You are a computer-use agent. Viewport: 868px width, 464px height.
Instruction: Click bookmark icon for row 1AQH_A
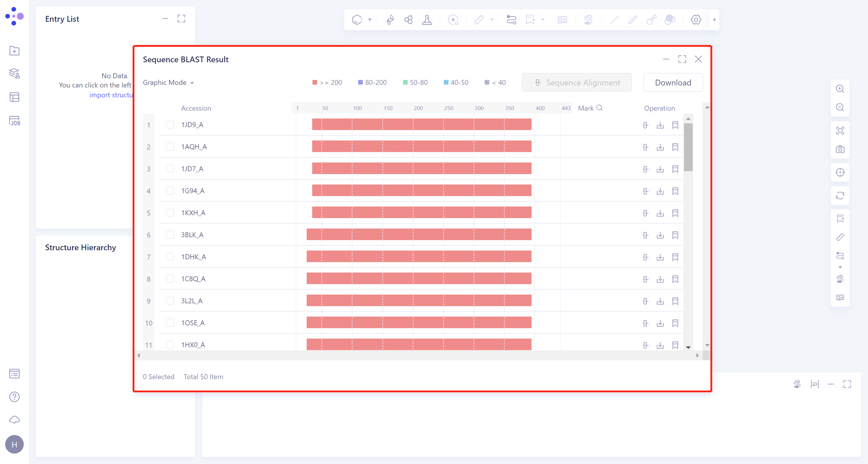tap(675, 147)
